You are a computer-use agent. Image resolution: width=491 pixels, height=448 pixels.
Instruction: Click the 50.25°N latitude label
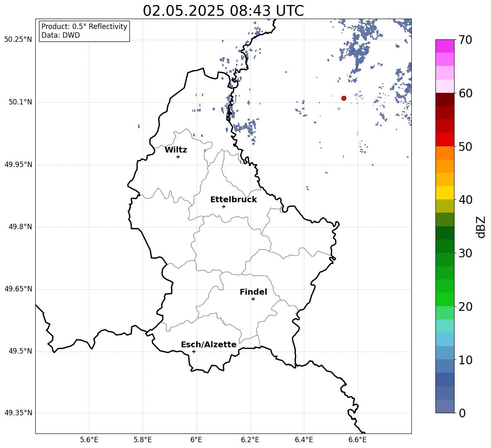pyautogui.click(x=18, y=40)
